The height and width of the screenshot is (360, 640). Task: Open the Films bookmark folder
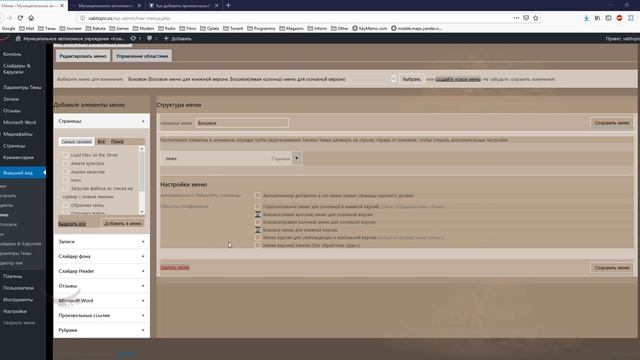188,28
